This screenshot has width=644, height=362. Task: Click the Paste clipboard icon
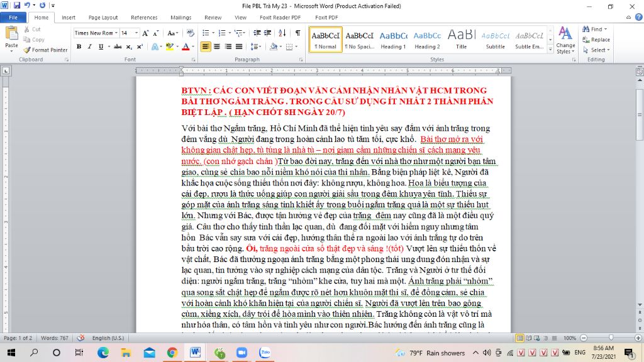tap(11, 33)
